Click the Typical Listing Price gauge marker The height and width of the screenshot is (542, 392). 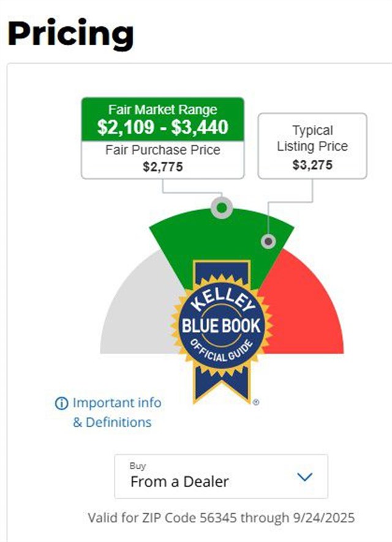coord(268,241)
